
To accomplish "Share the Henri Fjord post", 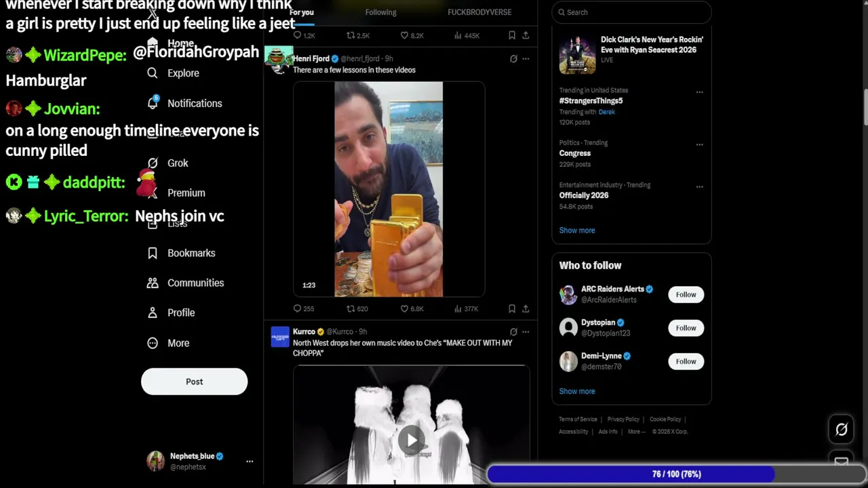I will click(526, 308).
